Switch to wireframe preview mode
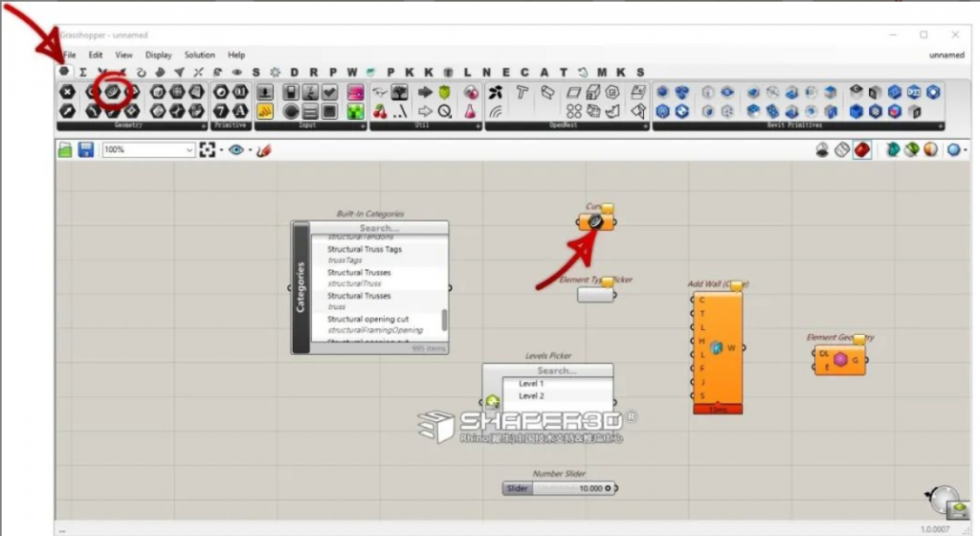980x536 pixels. point(842,150)
